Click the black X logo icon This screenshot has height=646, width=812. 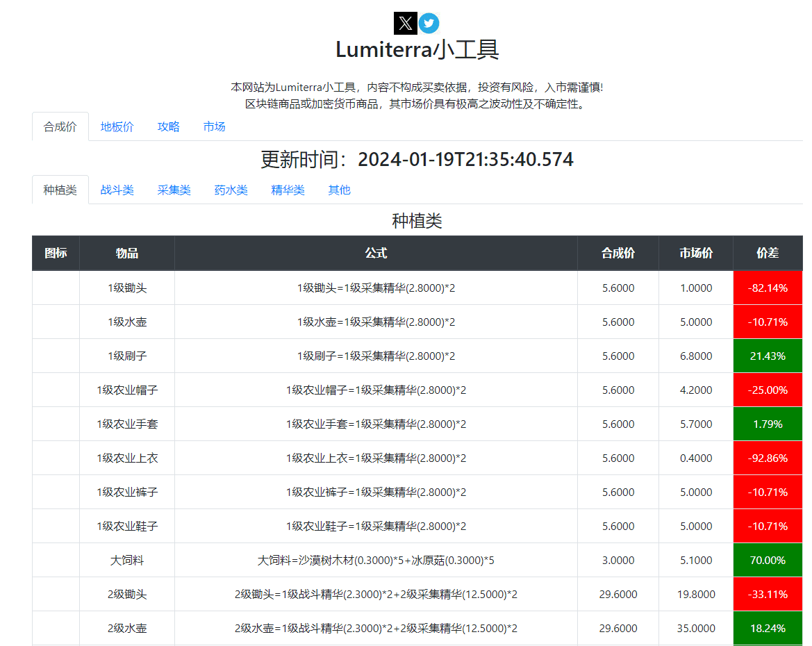(405, 23)
